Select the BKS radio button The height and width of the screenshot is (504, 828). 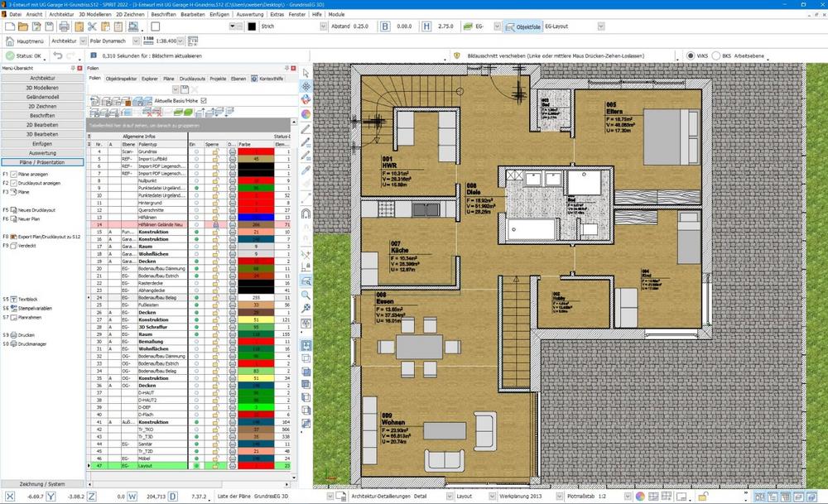(715, 55)
